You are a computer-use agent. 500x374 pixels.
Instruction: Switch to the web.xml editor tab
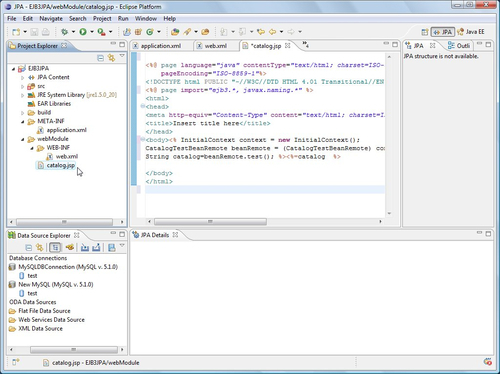tap(215, 46)
